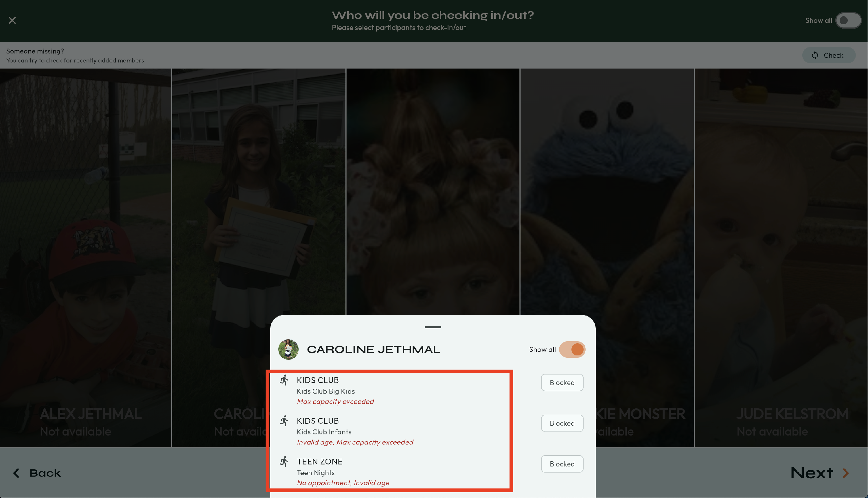Go Back using bottom-left label

(x=45, y=473)
